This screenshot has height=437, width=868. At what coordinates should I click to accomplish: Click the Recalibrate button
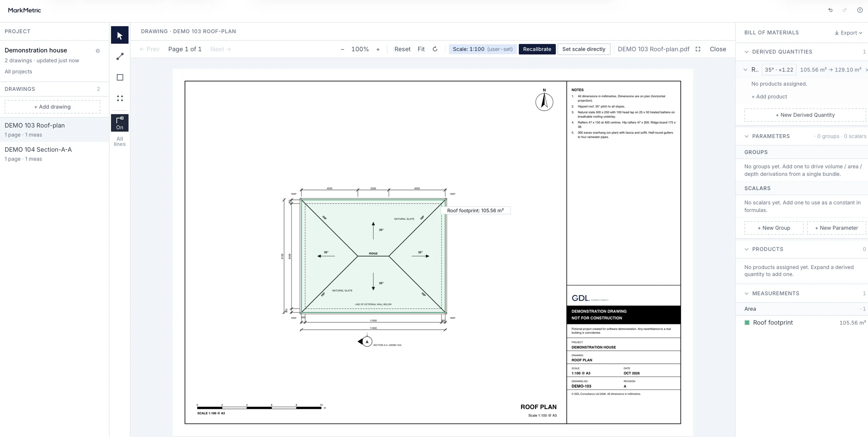(x=537, y=49)
